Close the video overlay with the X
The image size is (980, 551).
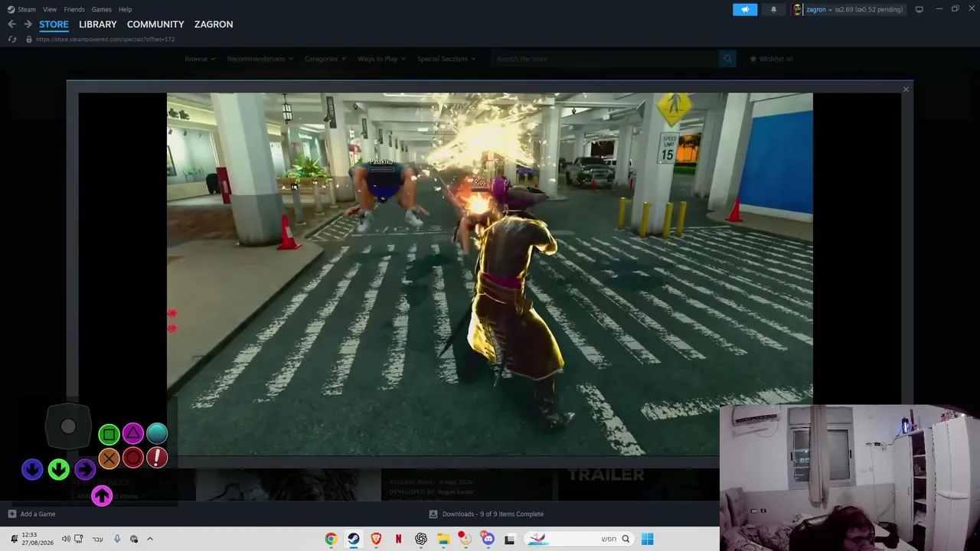click(x=906, y=90)
